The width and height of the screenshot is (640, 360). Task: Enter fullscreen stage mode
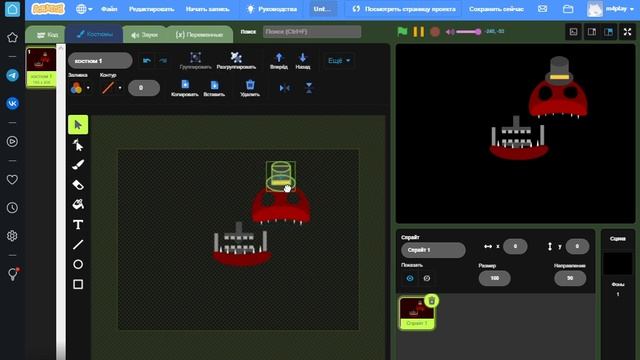point(627,32)
